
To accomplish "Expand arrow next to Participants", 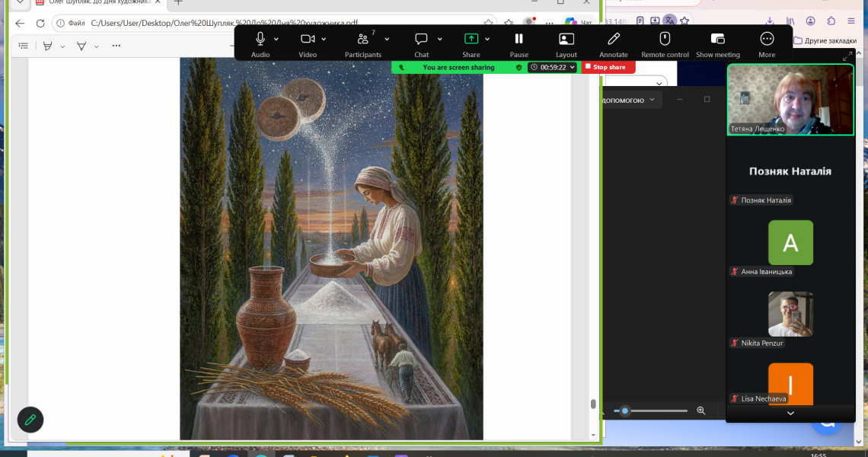I will 387,40.
